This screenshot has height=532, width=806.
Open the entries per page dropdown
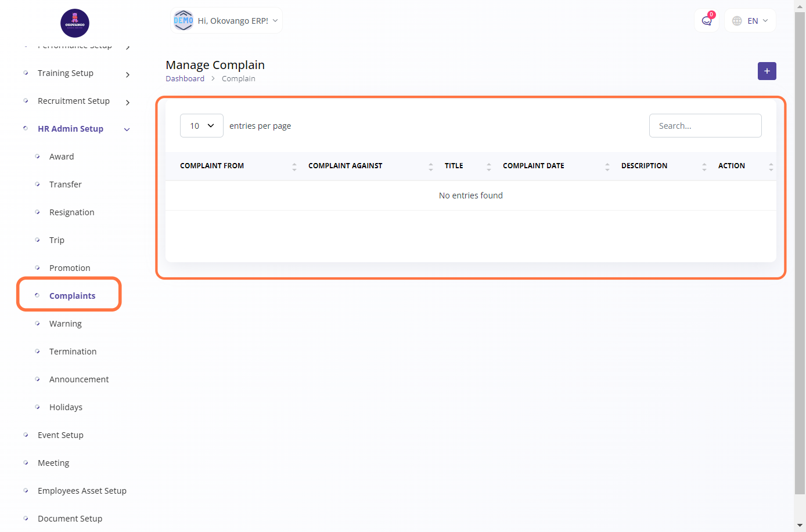pos(201,126)
